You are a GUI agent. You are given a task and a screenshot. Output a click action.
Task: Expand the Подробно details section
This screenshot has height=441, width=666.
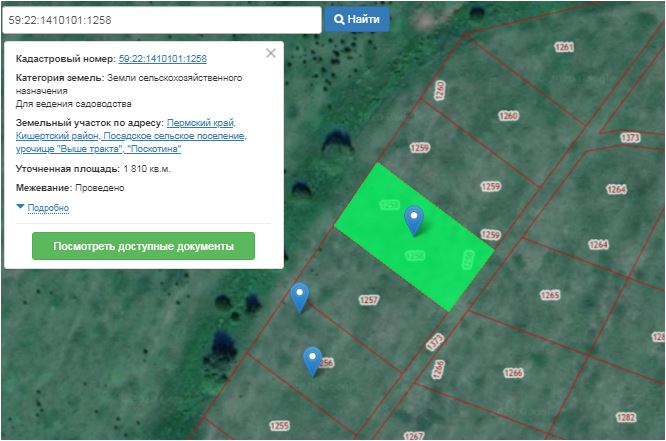pos(47,208)
